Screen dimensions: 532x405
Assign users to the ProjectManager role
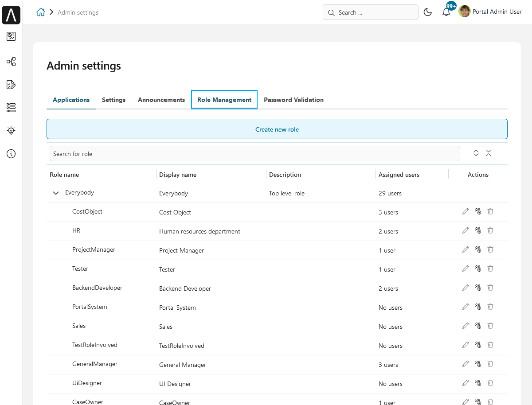(x=478, y=249)
